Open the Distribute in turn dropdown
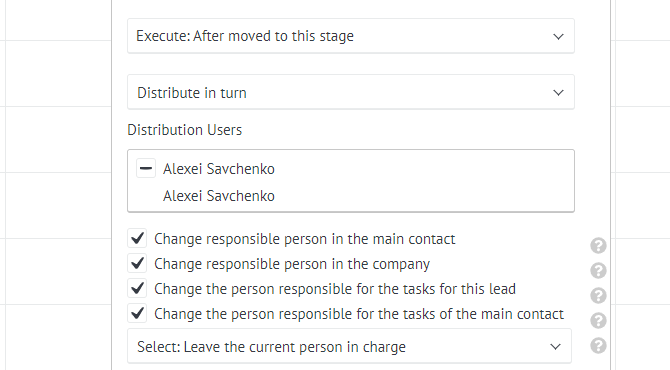 point(351,92)
